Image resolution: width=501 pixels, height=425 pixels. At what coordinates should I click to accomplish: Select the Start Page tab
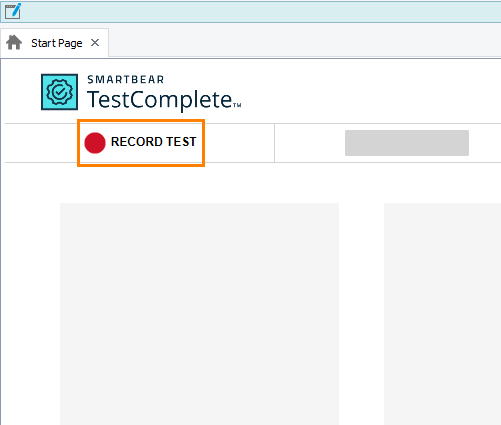(54, 43)
